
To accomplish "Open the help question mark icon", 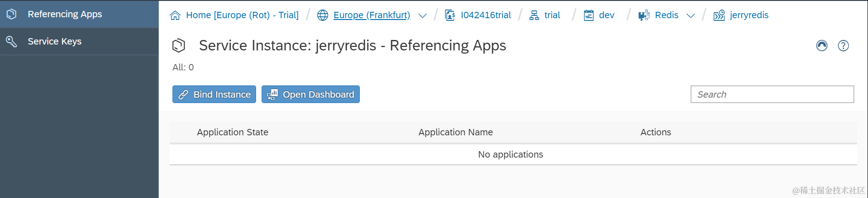I will tap(843, 45).
